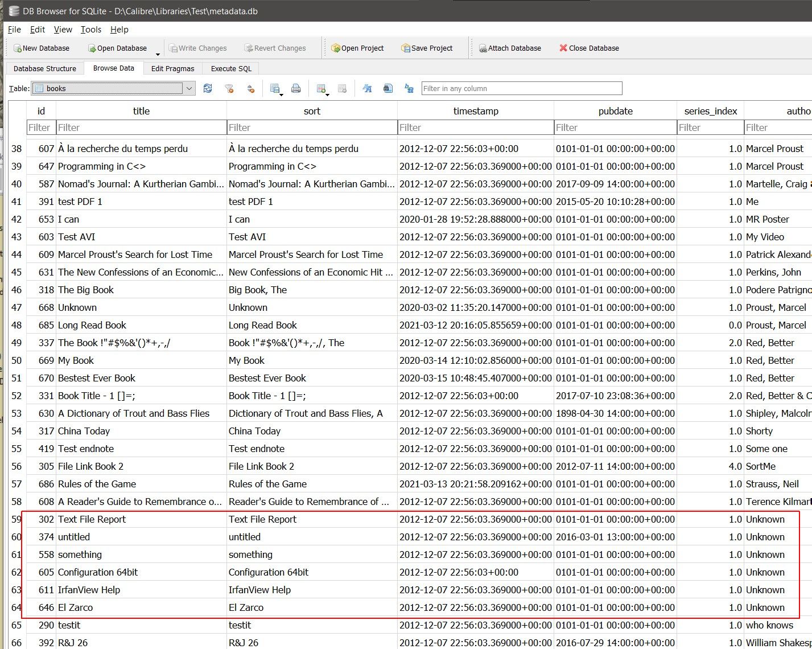
Task: Click the insert new record icon
Action: point(321,88)
